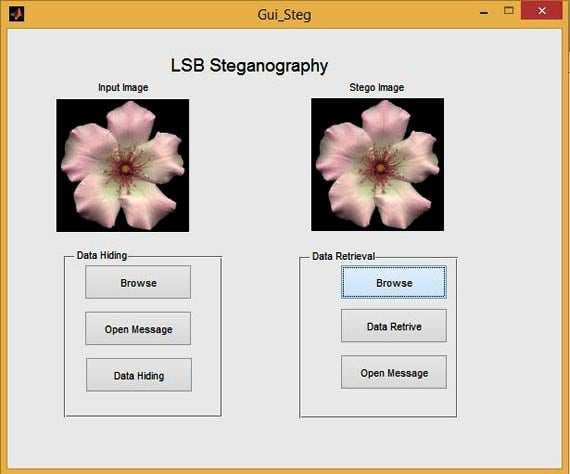Screen dimensions: 570x474
Task: Click the Gui_Steg window title
Action: coord(284,15)
